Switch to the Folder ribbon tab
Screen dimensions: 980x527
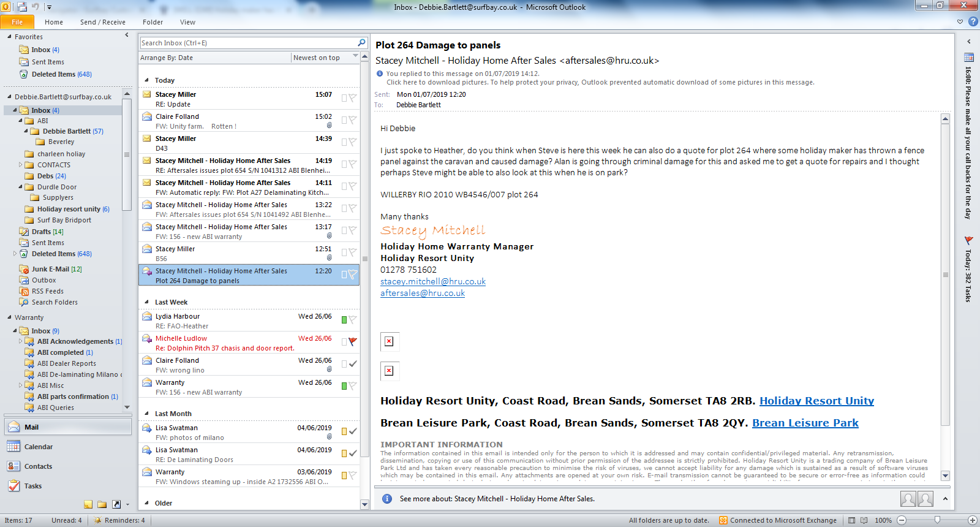pyautogui.click(x=153, y=22)
